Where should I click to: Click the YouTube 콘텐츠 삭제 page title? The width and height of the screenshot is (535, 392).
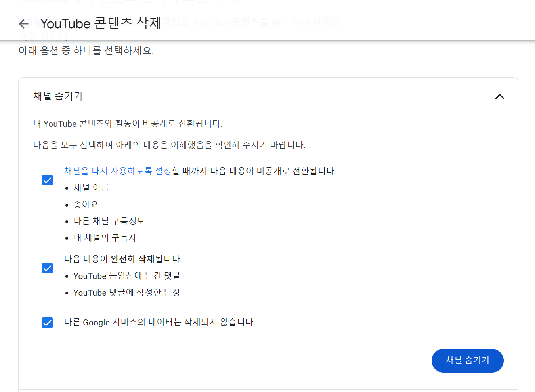coord(101,24)
